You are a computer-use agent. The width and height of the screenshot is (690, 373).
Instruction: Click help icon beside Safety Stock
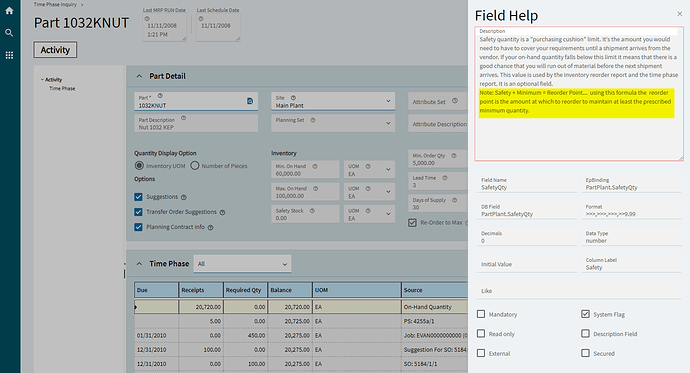pyautogui.click(x=312, y=211)
